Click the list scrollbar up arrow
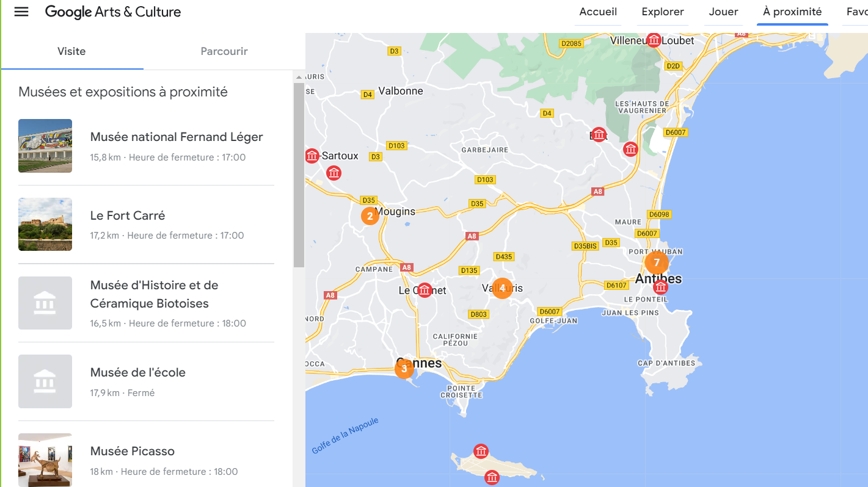This screenshot has height=487, width=868. [x=299, y=77]
